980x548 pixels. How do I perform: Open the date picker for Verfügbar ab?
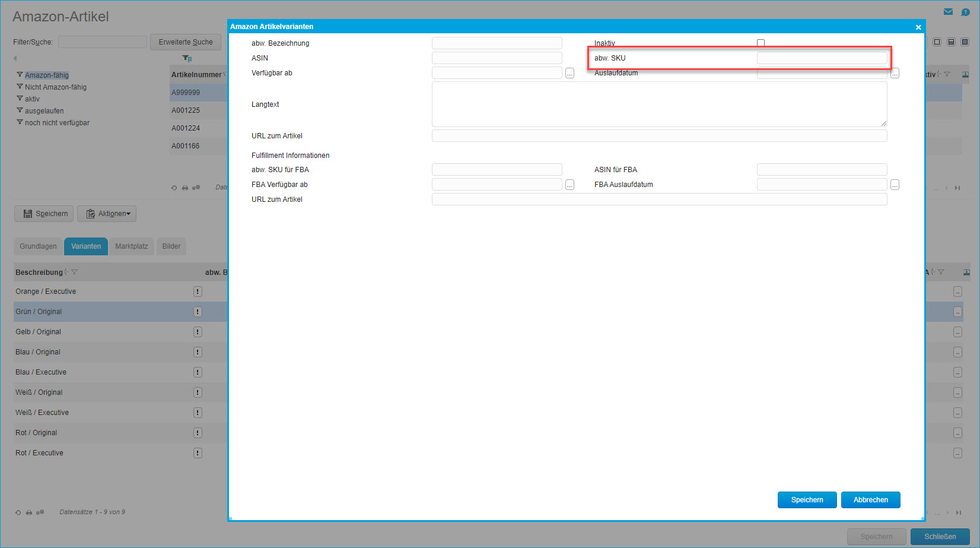click(569, 73)
